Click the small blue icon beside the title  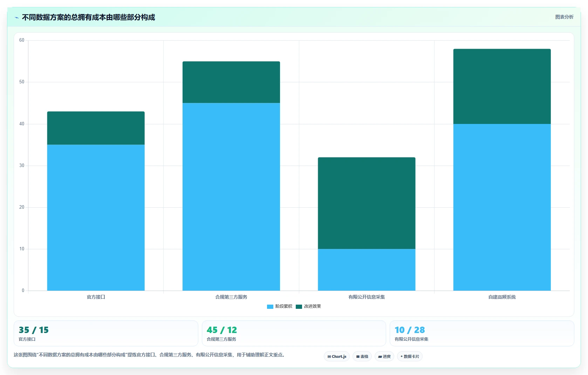[16, 18]
